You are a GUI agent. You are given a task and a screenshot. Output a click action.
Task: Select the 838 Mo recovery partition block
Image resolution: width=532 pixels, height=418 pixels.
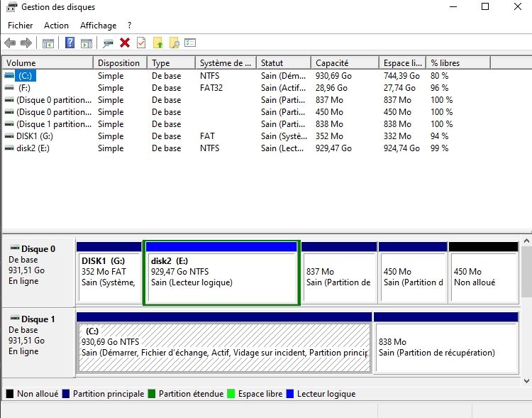point(446,343)
